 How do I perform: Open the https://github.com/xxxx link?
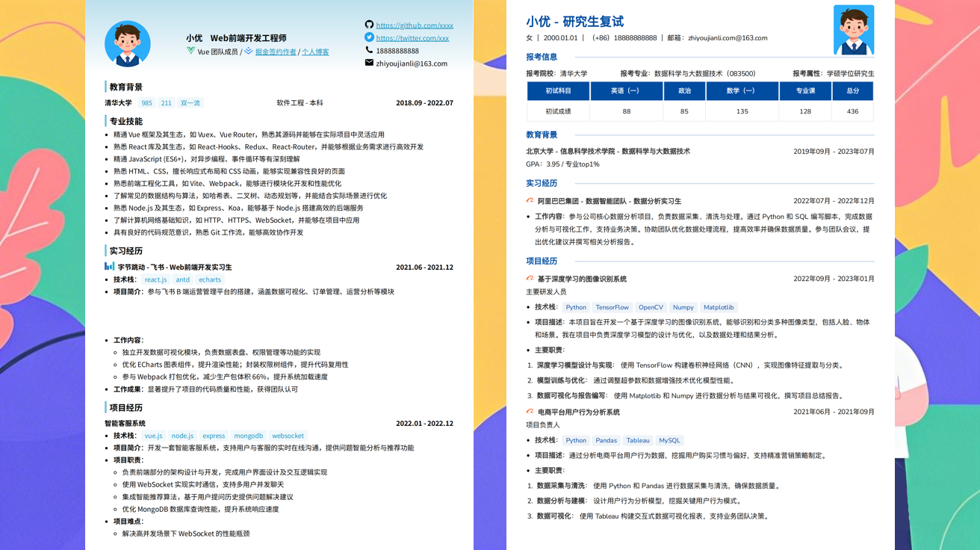coord(415,25)
